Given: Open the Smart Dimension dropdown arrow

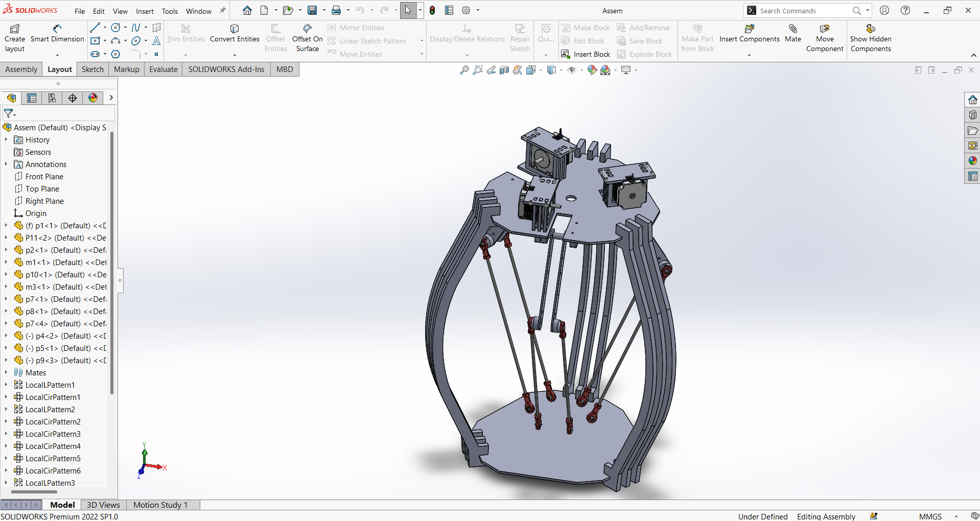Looking at the screenshot, I should pos(57,55).
